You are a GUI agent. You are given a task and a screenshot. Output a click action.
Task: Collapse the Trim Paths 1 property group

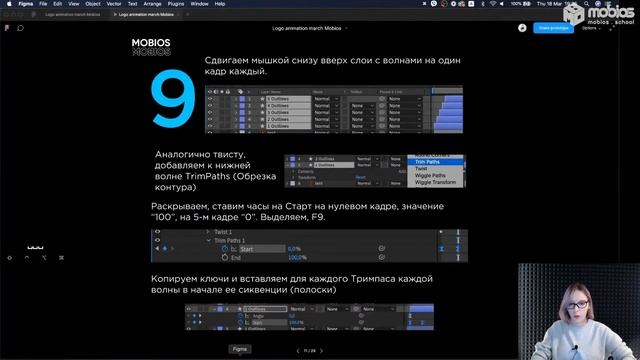click(x=209, y=240)
